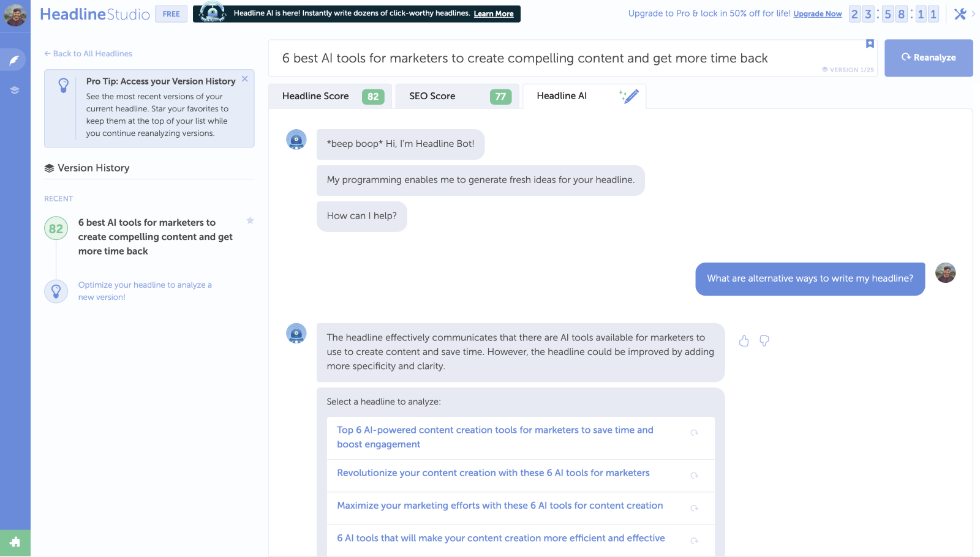Click the Pro Tip lightbulb icon
980x557 pixels.
64,86
